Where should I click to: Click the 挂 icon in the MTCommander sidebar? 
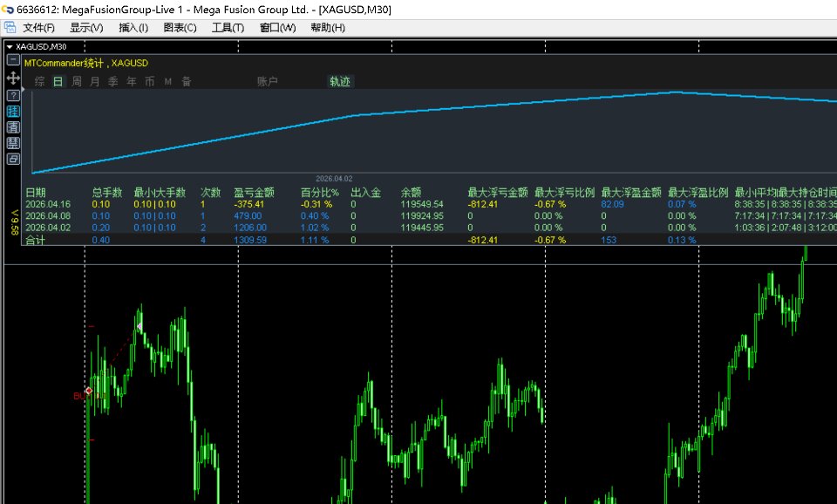point(12,111)
